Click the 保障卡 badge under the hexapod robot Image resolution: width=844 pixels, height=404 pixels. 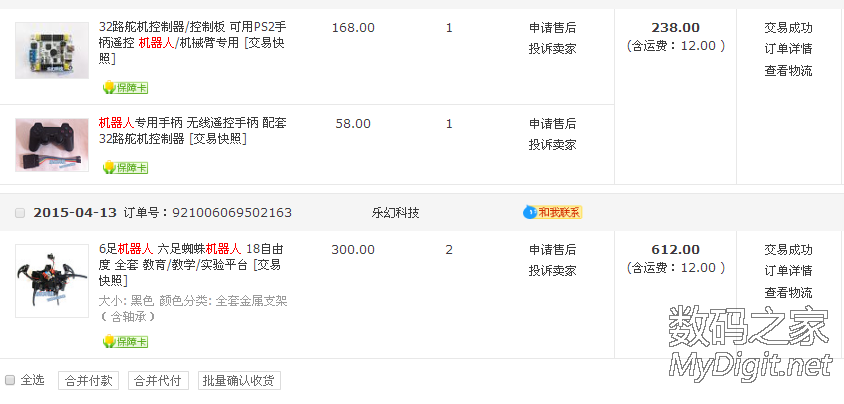125,342
